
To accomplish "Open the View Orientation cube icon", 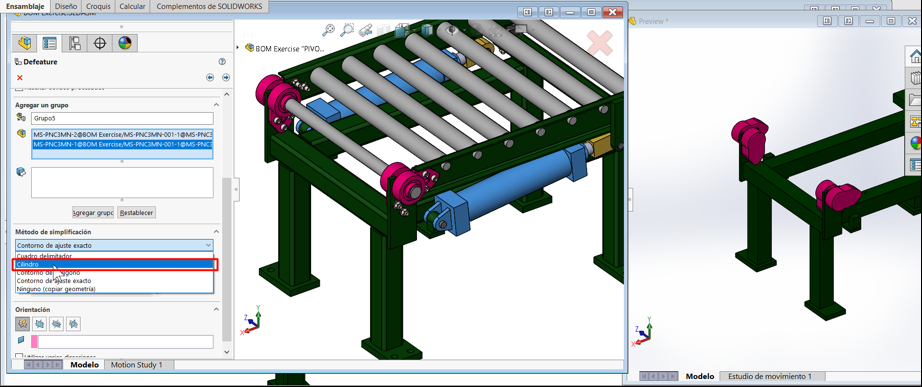I will 402,29.
